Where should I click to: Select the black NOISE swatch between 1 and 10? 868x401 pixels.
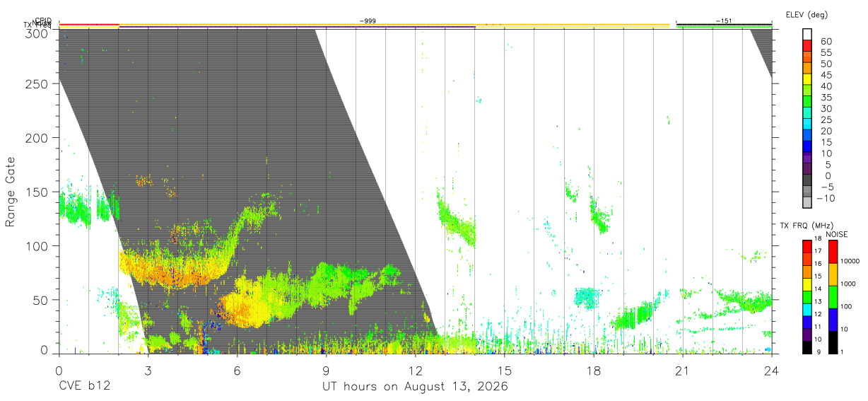pyautogui.click(x=833, y=342)
